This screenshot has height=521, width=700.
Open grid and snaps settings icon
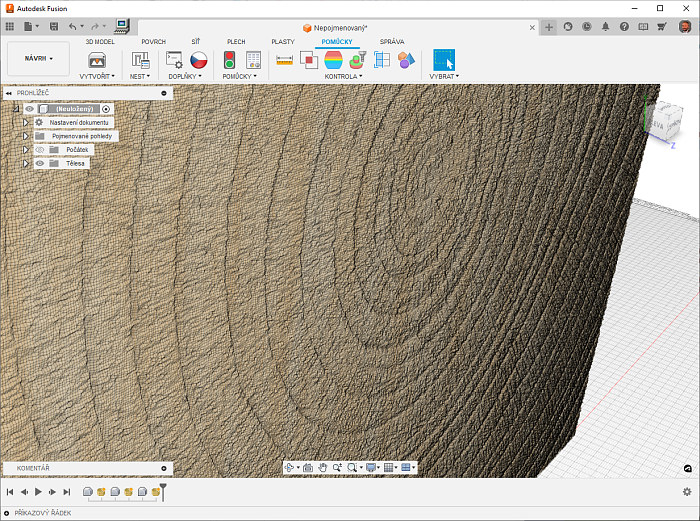[388, 467]
